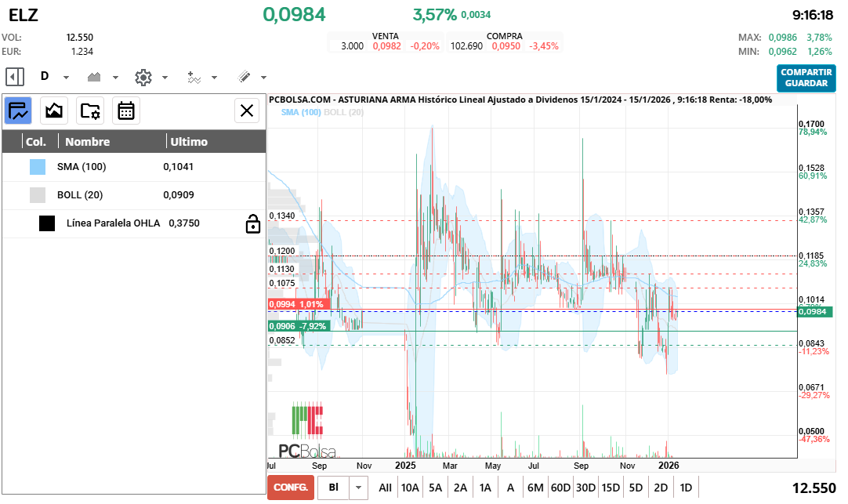The height and width of the screenshot is (504, 848).
Task: Click the CONFIG. button
Action: [291, 488]
